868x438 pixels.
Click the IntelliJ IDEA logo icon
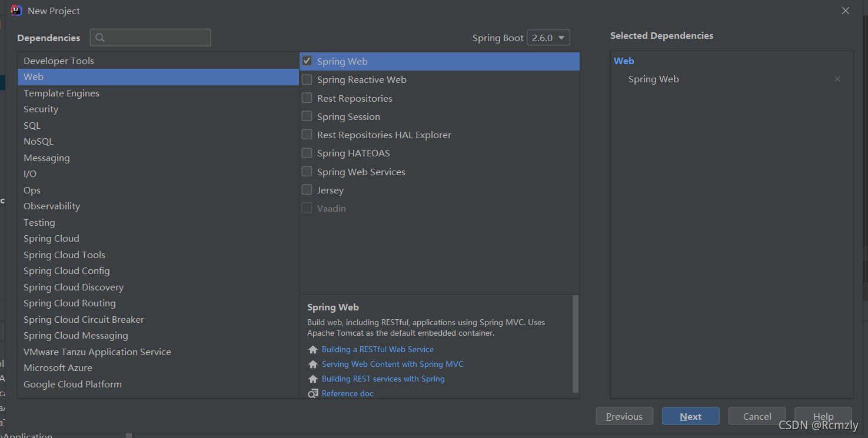pyautogui.click(x=16, y=11)
